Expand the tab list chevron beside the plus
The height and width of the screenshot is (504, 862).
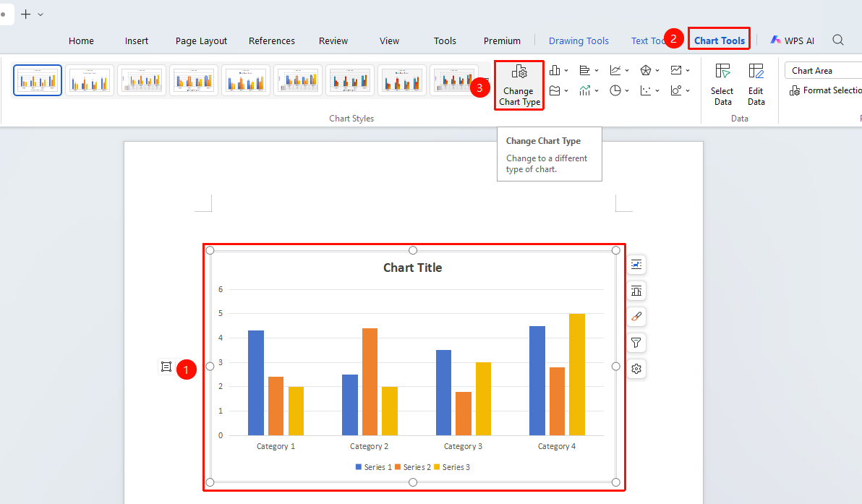point(40,15)
